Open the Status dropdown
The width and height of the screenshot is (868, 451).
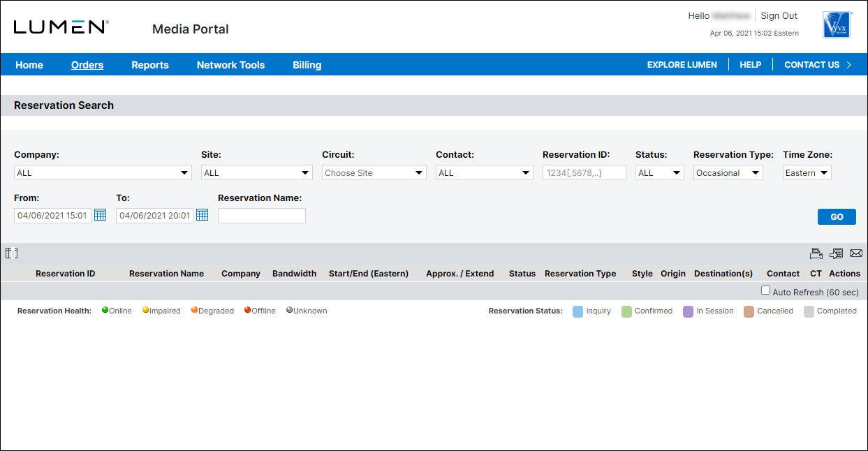coord(660,172)
